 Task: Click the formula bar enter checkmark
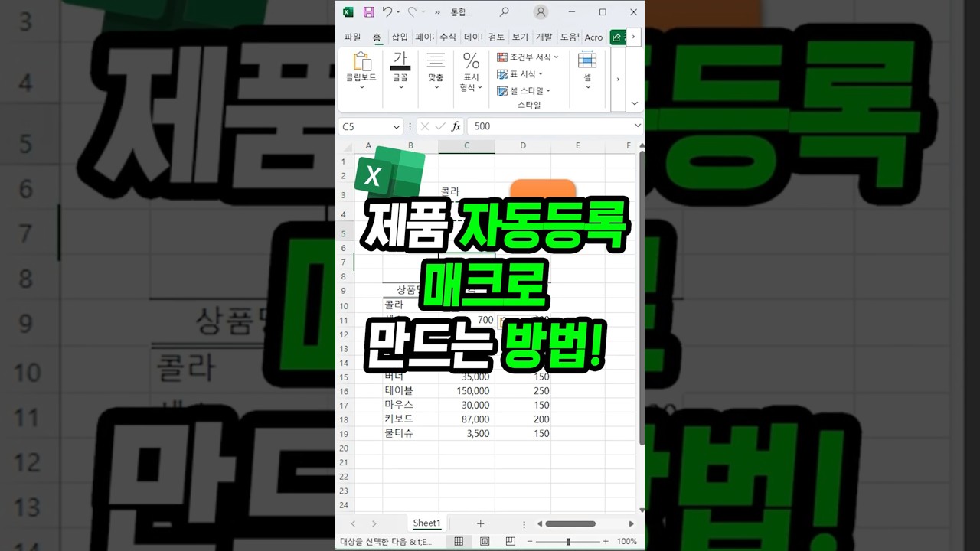pyautogui.click(x=440, y=126)
